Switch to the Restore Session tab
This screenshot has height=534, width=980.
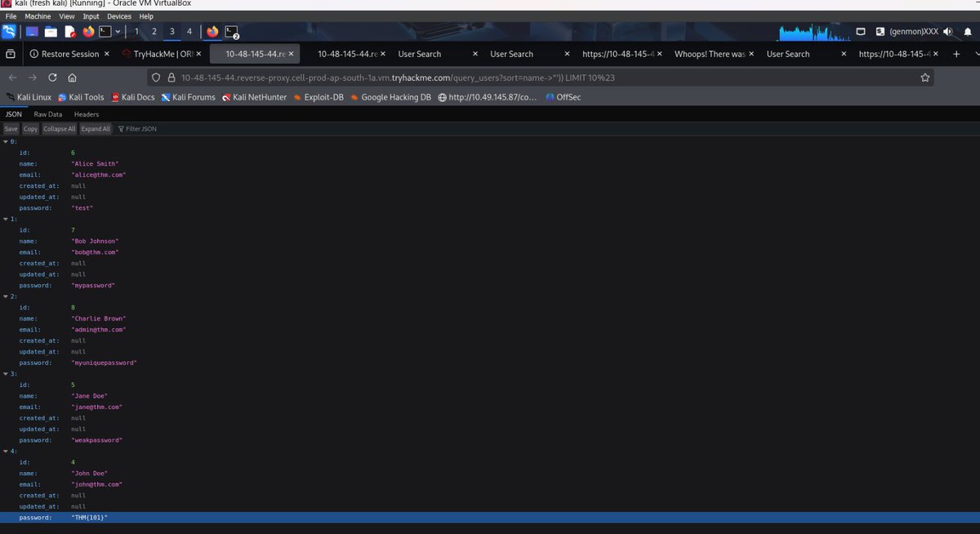(x=68, y=54)
